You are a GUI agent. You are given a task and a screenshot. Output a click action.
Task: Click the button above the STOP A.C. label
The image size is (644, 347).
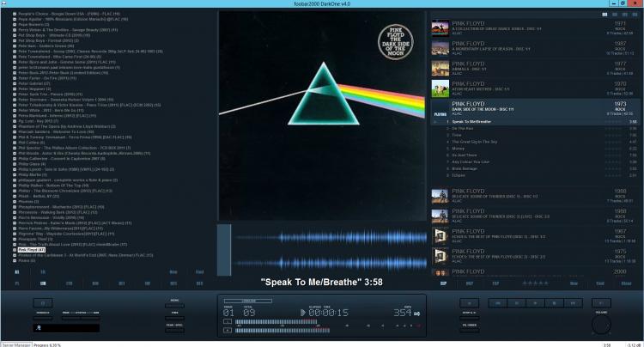pos(469,303)
